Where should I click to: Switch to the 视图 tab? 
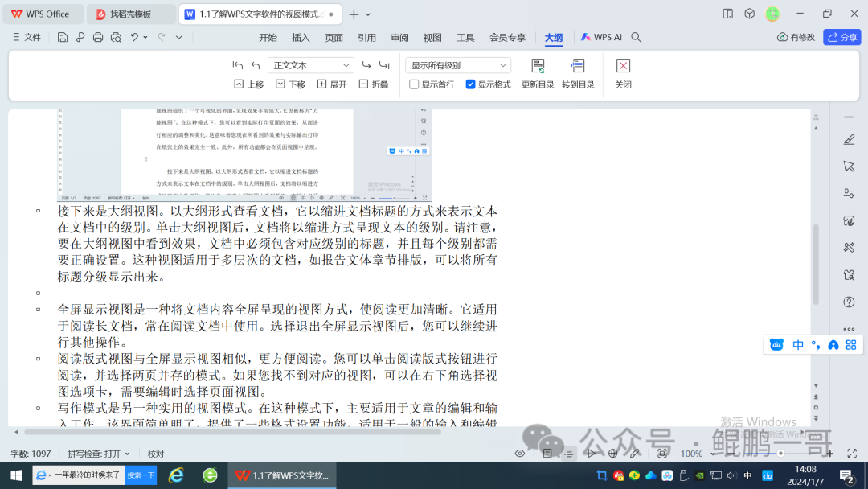432,37
